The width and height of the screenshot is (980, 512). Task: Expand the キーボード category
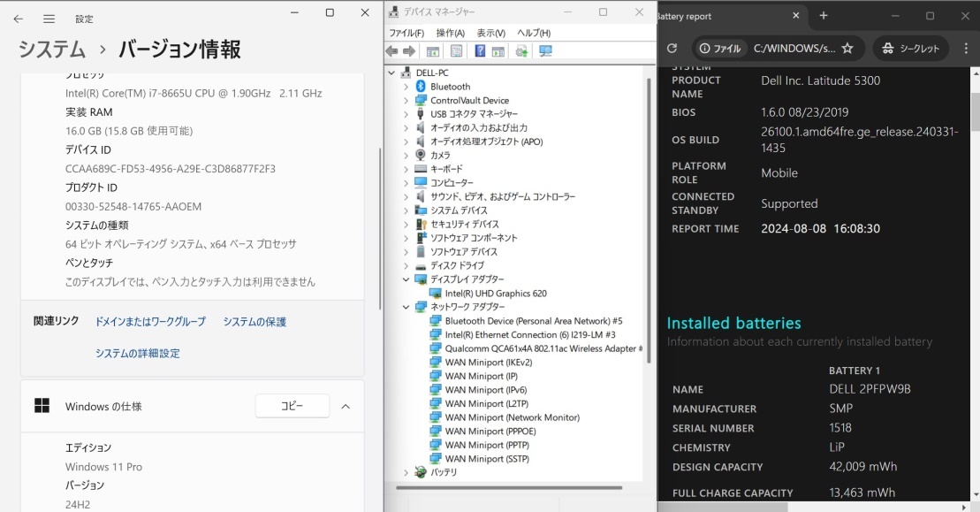click(406, 169)
